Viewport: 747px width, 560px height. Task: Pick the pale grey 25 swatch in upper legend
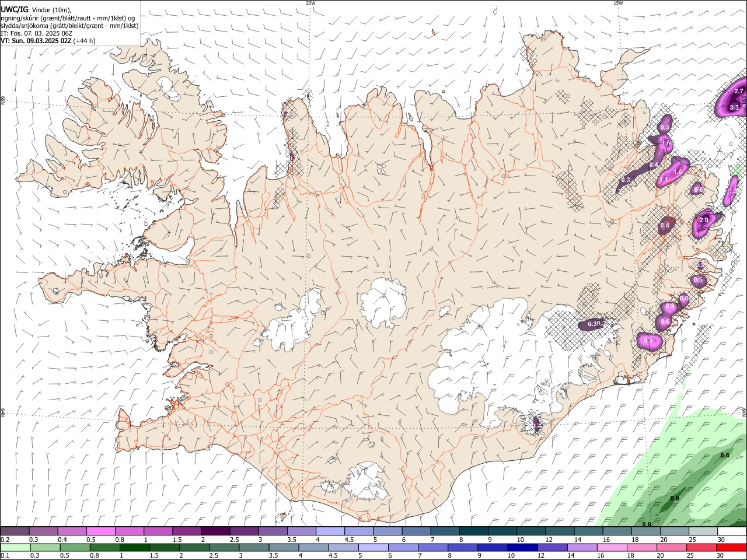703,531
